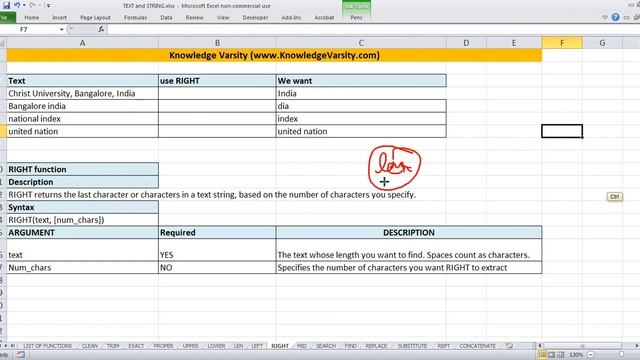Screen dimensions: 640x360
Task: Open the EXACT sheet tab
Action: pyautogui.click(x=136, y=346)
